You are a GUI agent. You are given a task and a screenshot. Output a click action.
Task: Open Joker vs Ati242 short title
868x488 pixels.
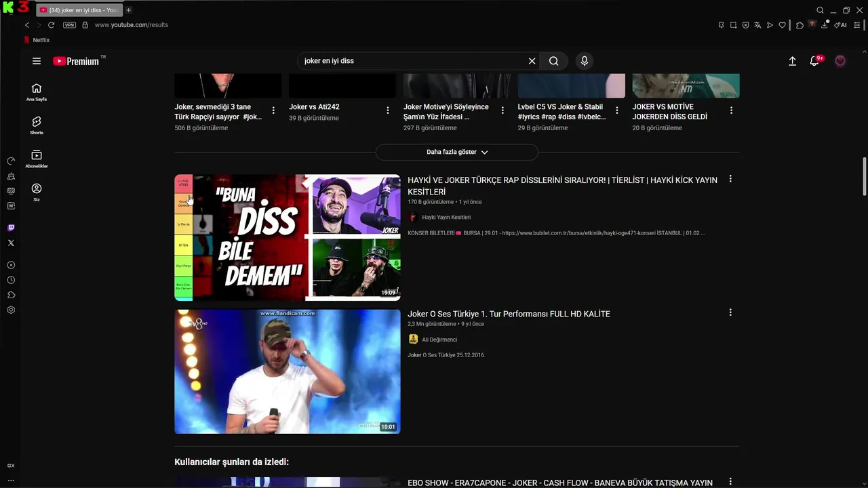point(314,107)
